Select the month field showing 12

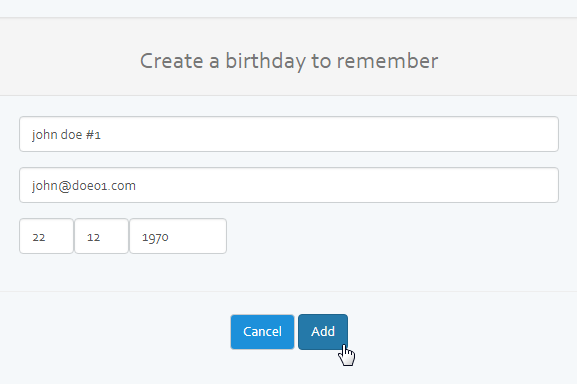coord(101,236)
